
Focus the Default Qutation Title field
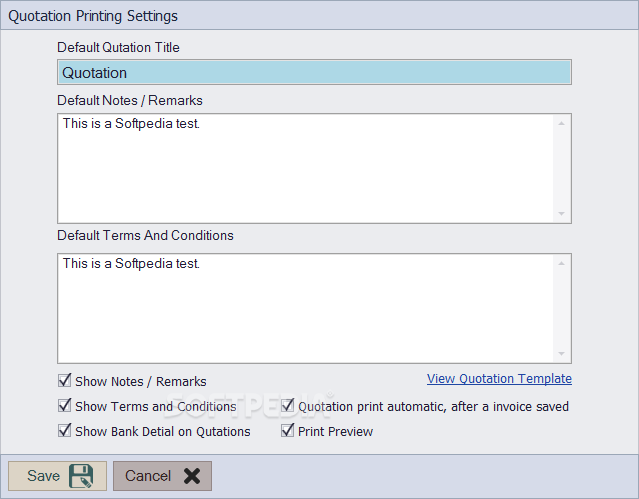pos(314,72)
